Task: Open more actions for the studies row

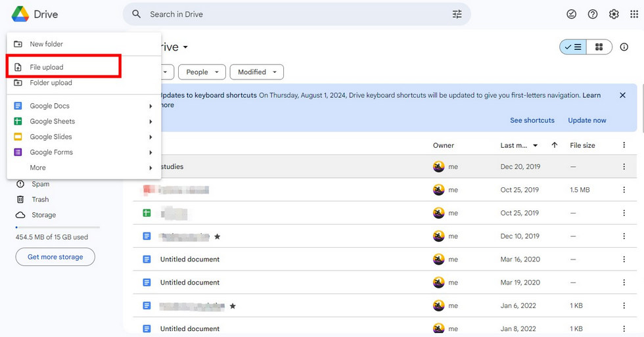Action: [x=624, y=167]
